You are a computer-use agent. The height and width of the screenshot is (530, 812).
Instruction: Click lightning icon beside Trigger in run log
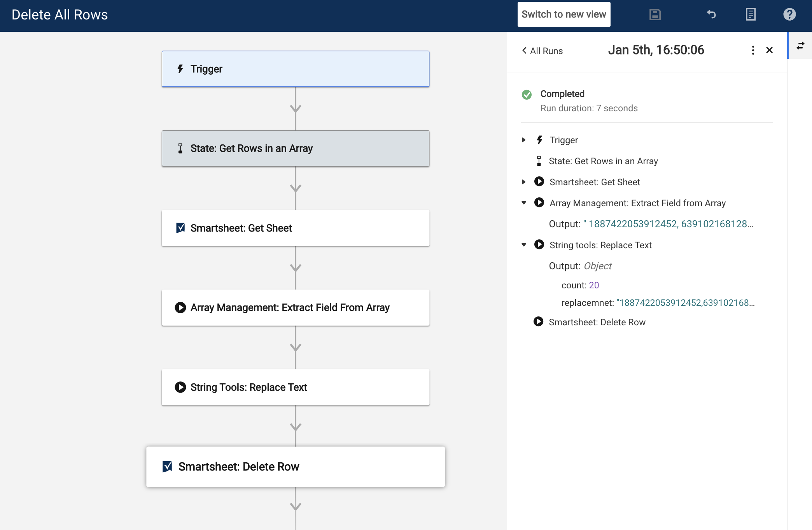pos(539,140)
